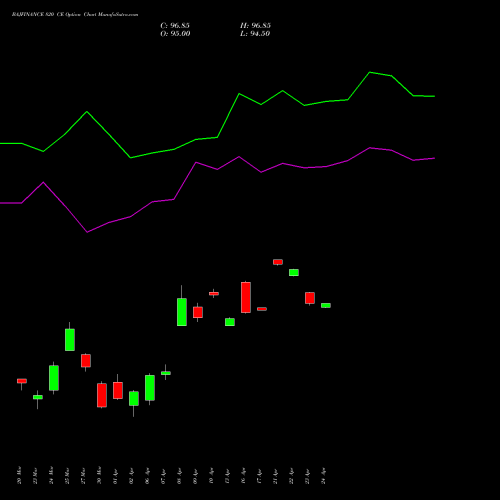Click the BAJFINANCE 820 CE Option chart title
The width and height of the screenshot is (500, 500).
click(x=75, y=15)
